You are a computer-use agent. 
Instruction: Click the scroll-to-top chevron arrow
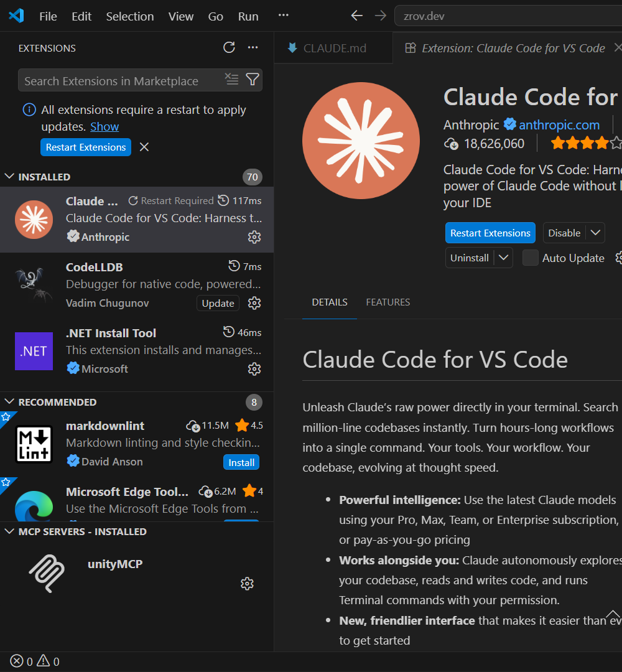pyautogui.click(x=613, y=615)
